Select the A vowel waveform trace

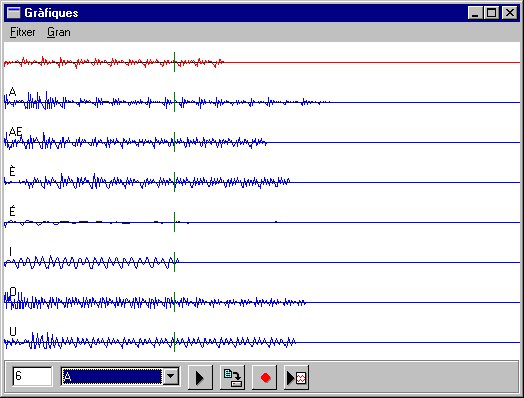[x=167, y=102]
